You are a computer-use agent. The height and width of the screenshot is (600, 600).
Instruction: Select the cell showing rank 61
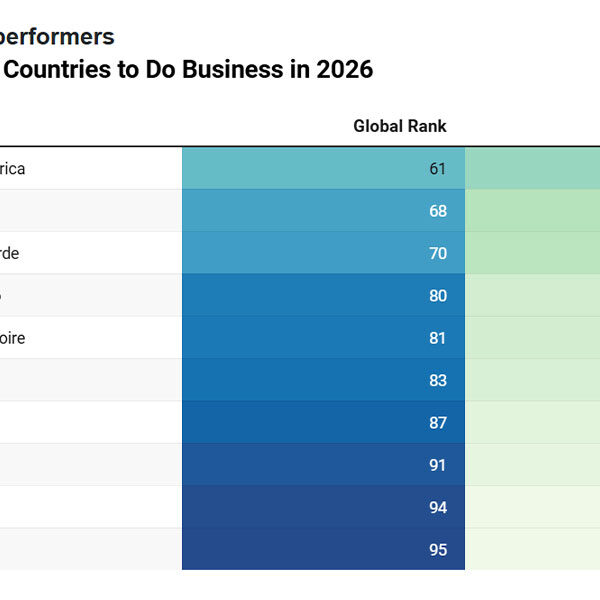(323, 169)
